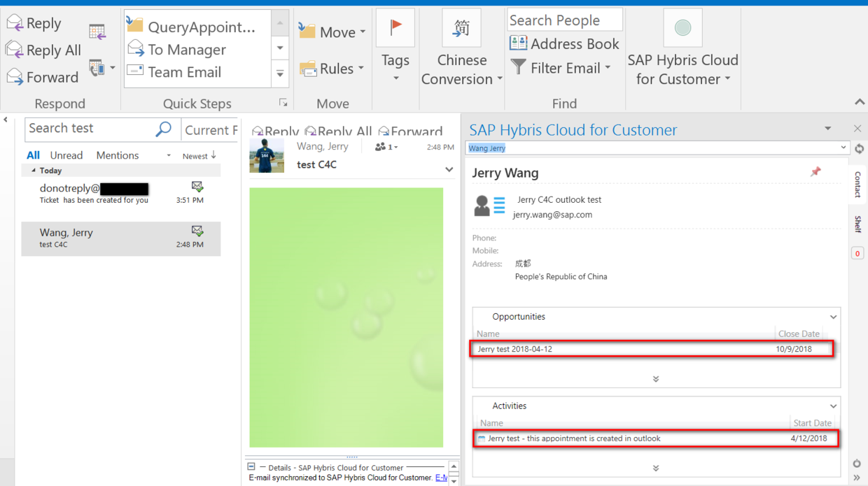868x486 pixels.
Task: Open SAP Hybris Cloud for Customer ribbon menu
Action: (682, 48)
